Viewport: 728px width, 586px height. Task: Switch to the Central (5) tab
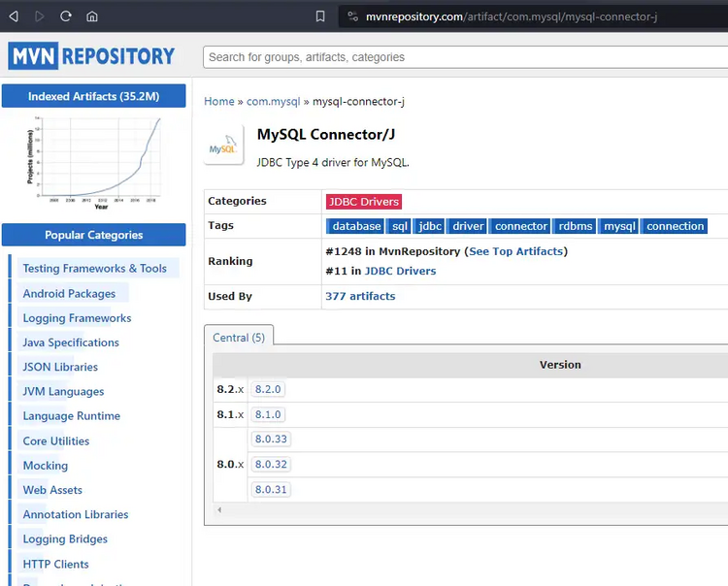pos(239,338)
